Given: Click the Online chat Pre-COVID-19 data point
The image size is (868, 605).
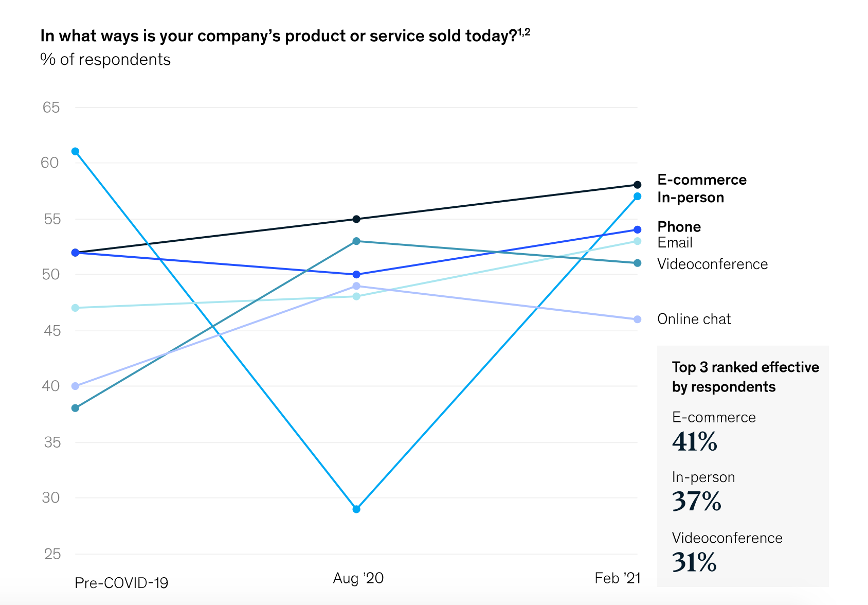Looking at the screenshot, I should click(x=76, y=386).
